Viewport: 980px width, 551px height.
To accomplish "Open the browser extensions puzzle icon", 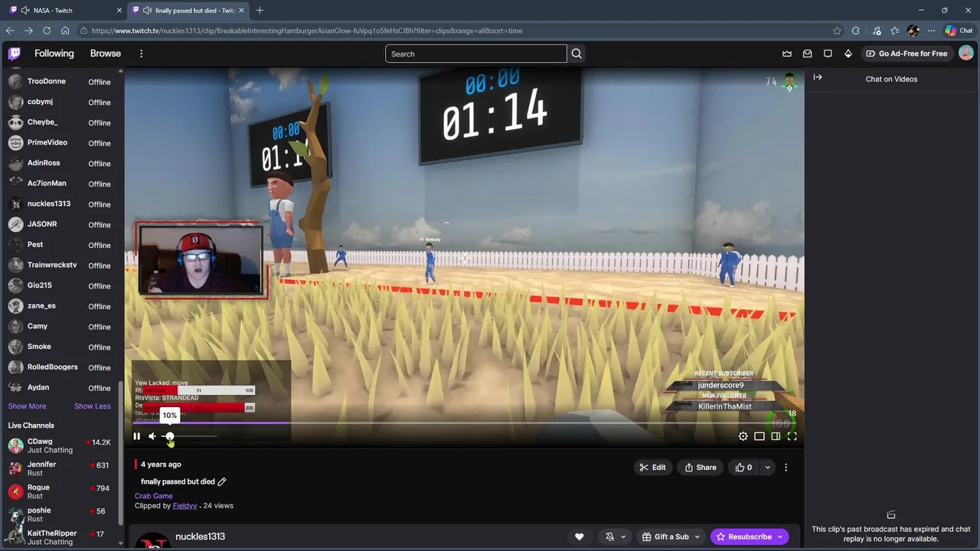I will (856, 31).
